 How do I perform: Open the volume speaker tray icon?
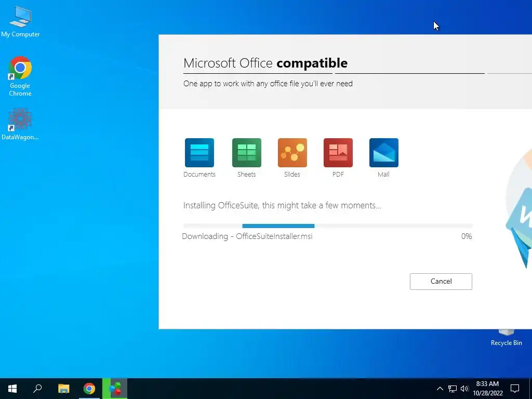coord(464,389)
